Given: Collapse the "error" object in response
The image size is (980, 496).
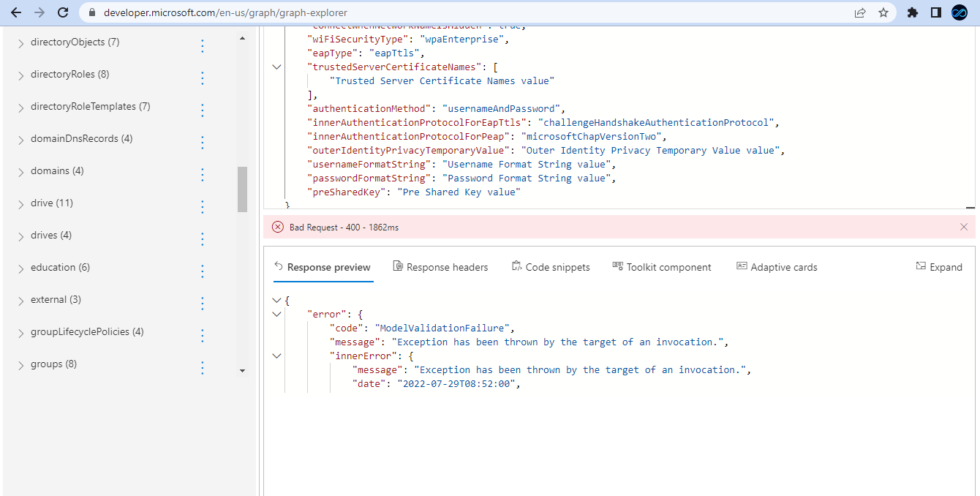Looking at the screenshot, I should [276, 314].
